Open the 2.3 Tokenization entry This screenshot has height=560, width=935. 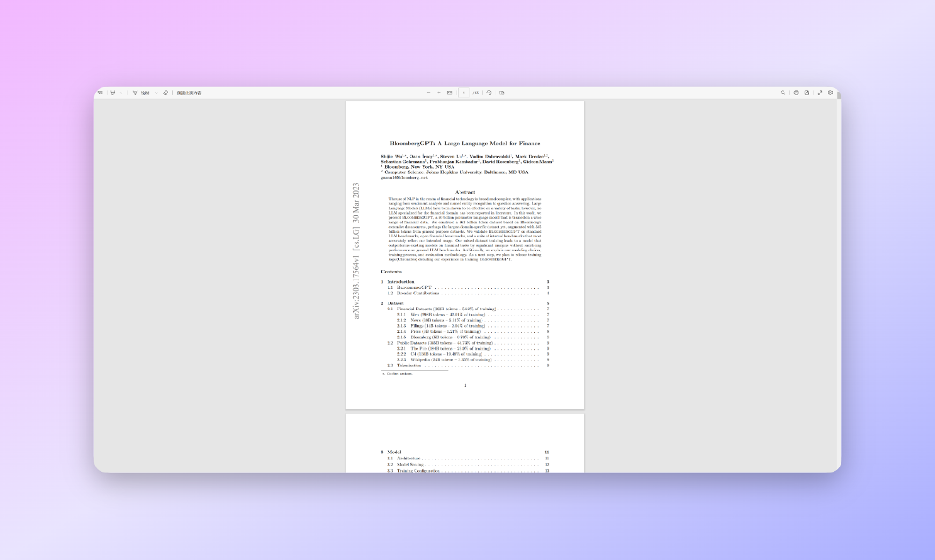(x=468, y=366)
